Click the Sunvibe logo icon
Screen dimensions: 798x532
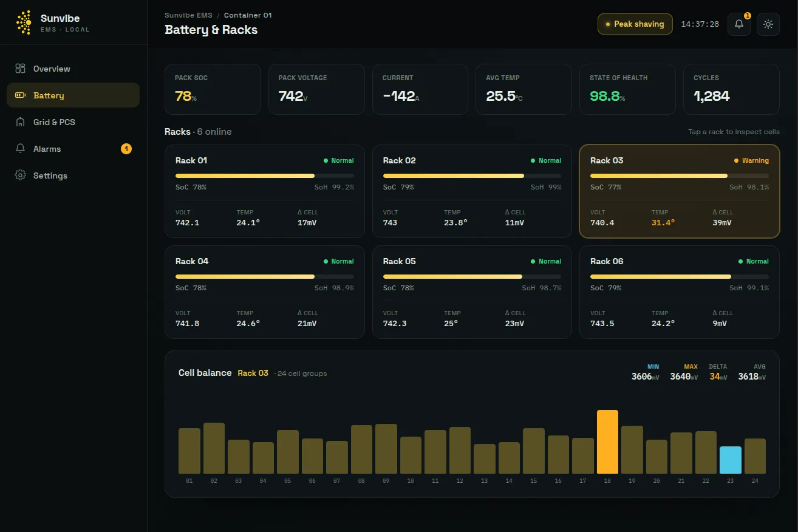[x=24, y=22]
